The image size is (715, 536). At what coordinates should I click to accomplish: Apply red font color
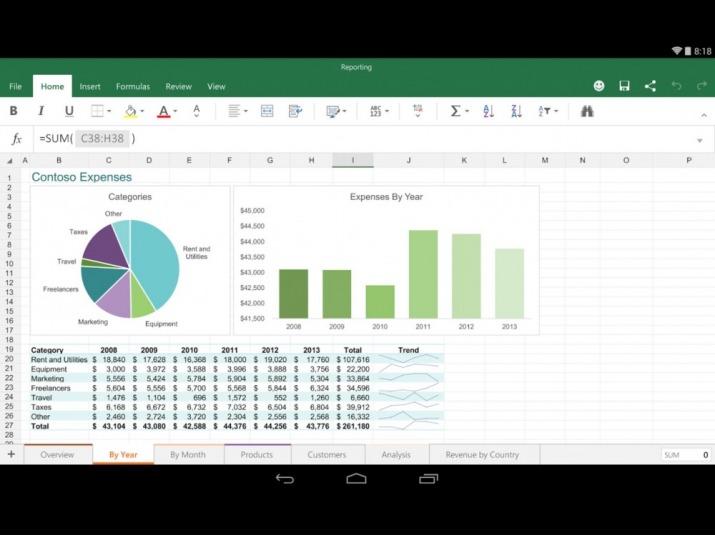(x=164, y=111)
